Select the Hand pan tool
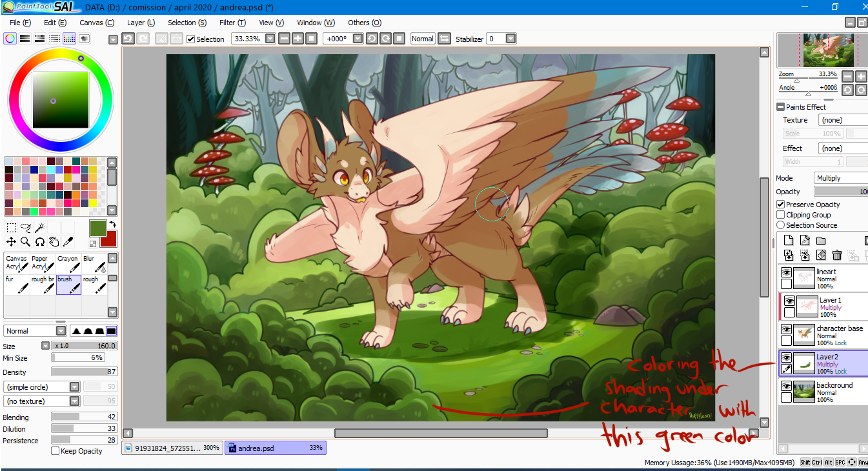Screen dimensions: 868x471 (x=54, y=242)
